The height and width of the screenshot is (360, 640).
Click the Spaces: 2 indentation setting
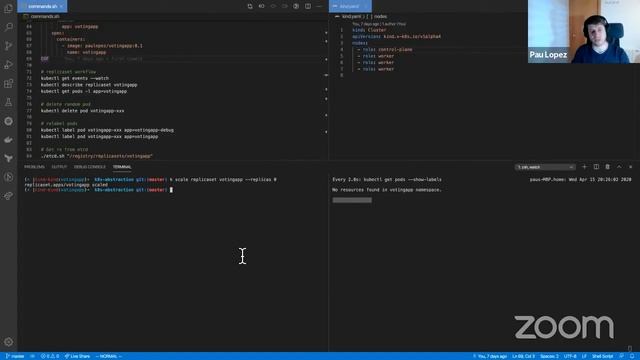pyautogui.click(x=549, y=356)
